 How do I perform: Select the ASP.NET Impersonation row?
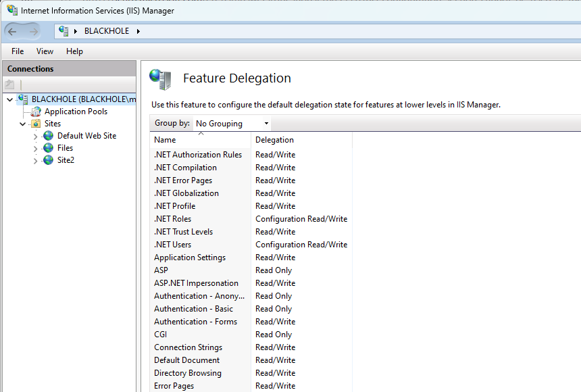(251, 283)
